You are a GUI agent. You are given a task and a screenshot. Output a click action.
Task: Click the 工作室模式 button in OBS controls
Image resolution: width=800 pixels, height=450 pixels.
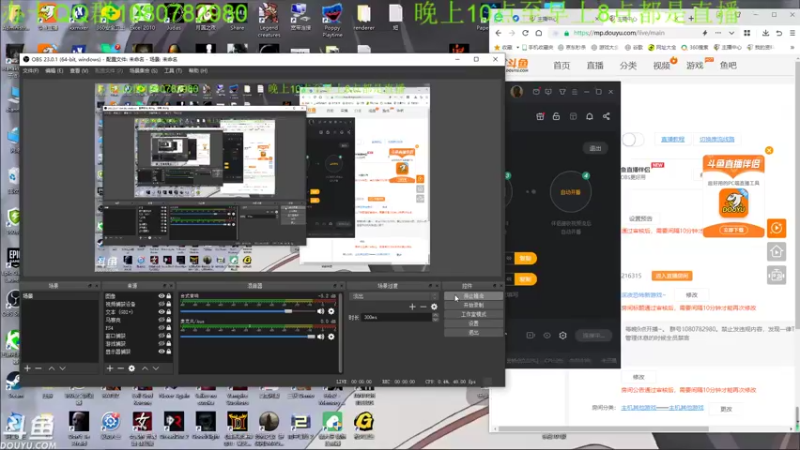tap(473, 314)
